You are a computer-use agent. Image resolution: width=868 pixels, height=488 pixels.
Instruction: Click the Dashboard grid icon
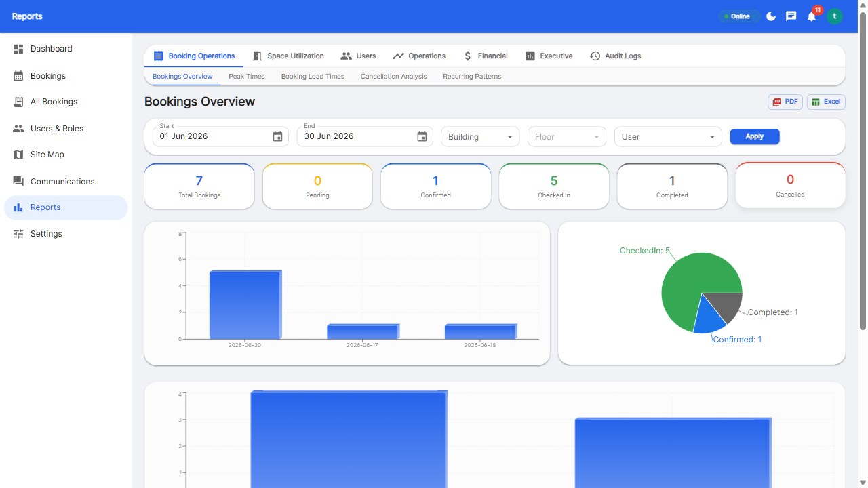coord(18,49)
